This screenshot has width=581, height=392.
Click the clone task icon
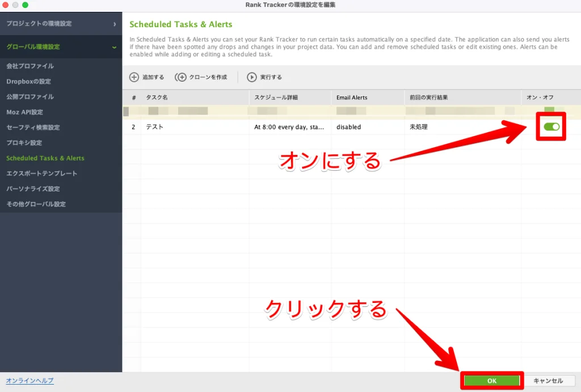coord(180,77)
